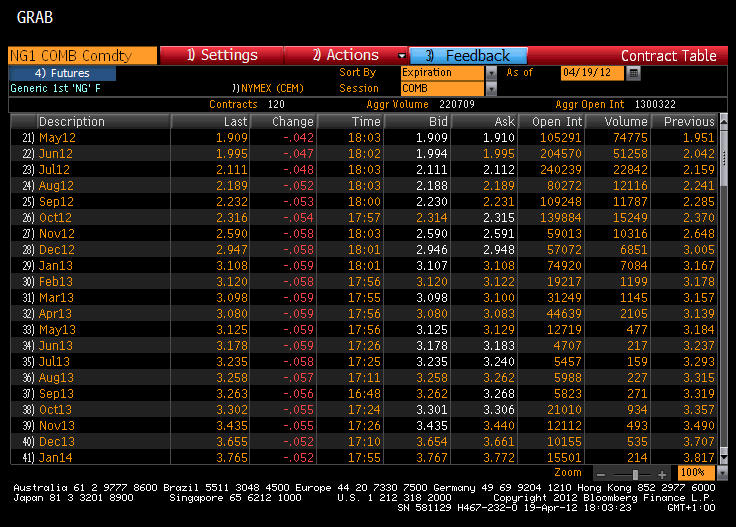Screen dimensions: 736x527
Task: Open the Jan13 contract row
Action: pyautogui.click(x=364, y=265)
